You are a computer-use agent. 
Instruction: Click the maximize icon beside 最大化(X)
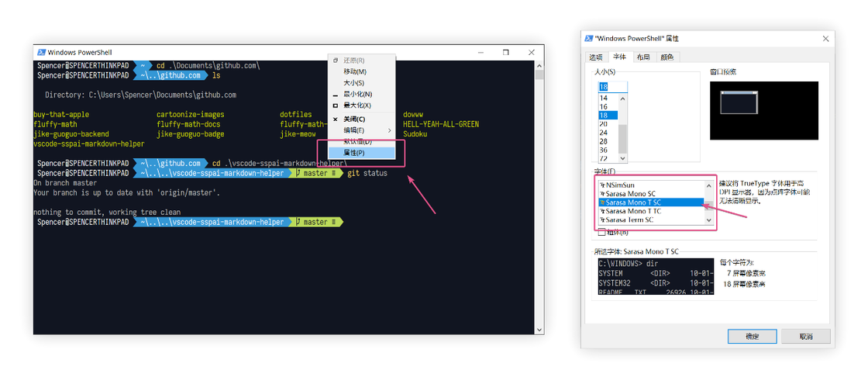(x=335, y=105)
